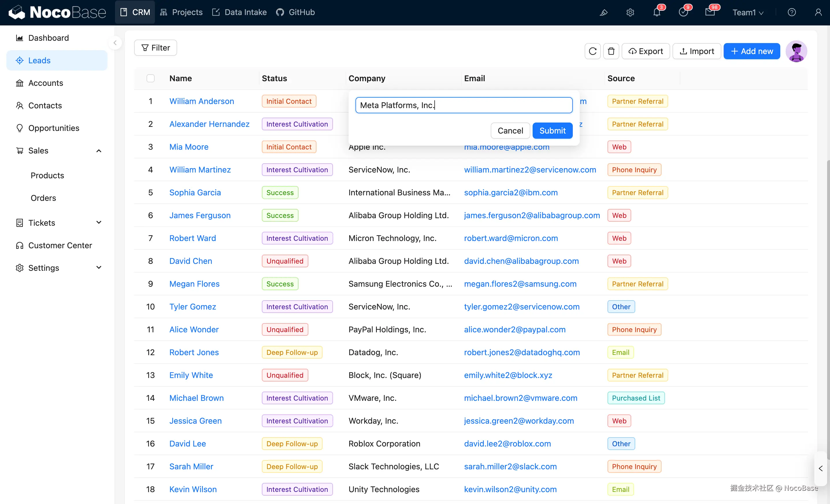Open the UI editor highlighter icon
The image size is (830, 504).
pos(603,12)
